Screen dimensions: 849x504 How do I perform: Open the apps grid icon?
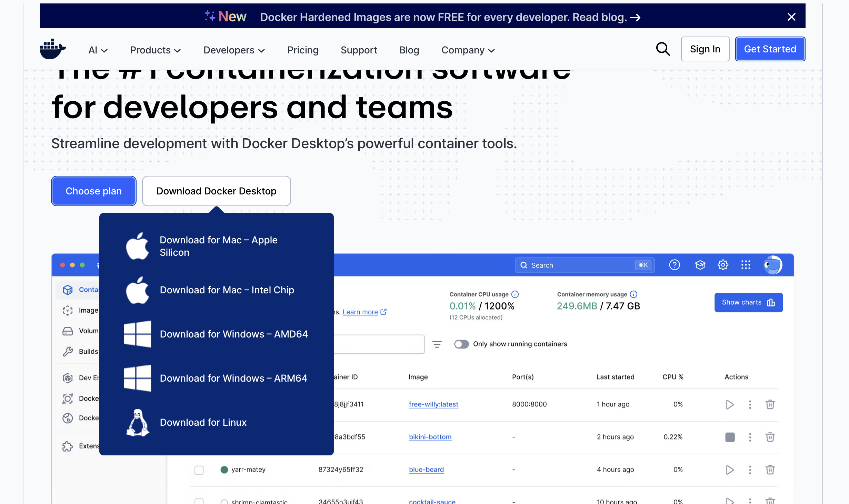click(x=746, y=265)
